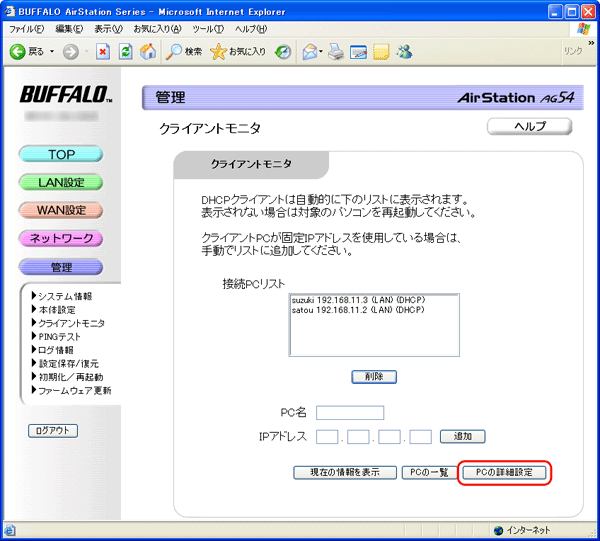The height and width of the screenshot is (541, 600).
Task: Click the Home page icon
Action: pyautogui.click(x=148, y=52)
